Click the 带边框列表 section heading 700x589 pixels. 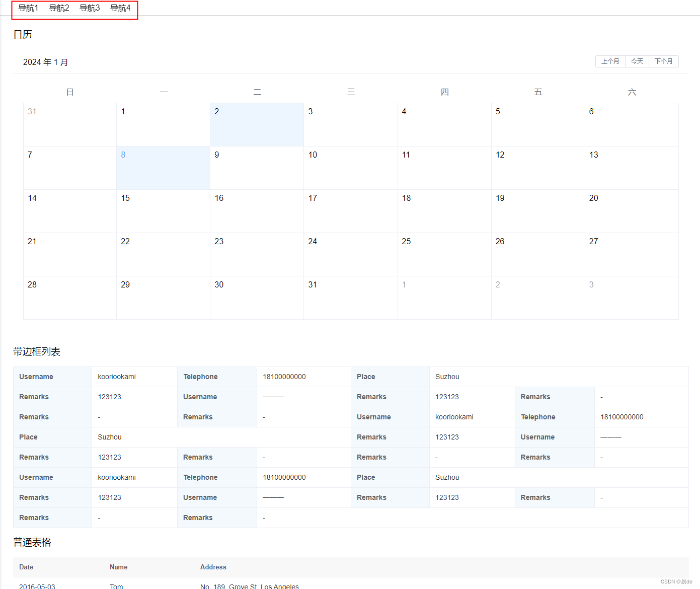[37, 351]
